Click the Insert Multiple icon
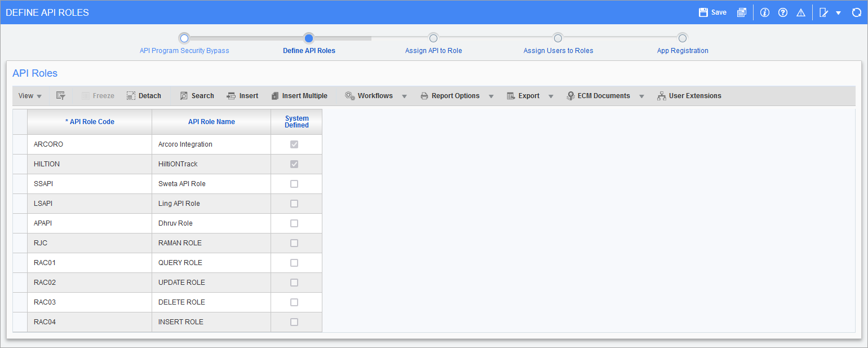 click(x=275, y=96)
